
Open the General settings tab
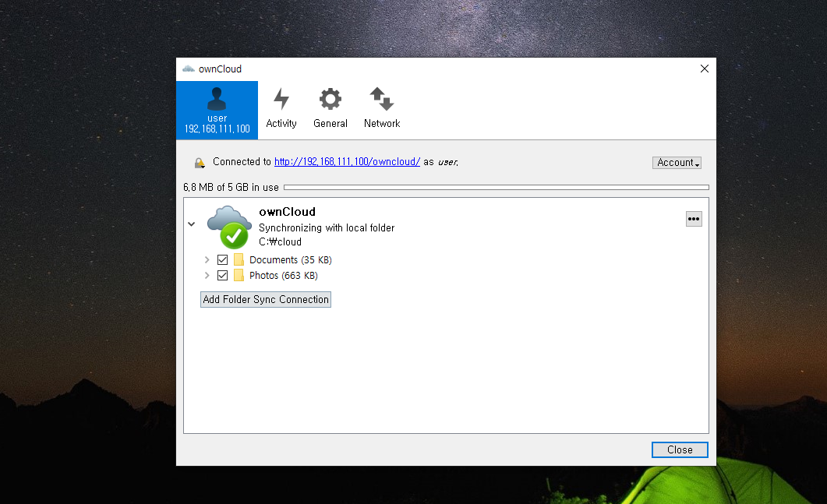[x=330, y=108]
